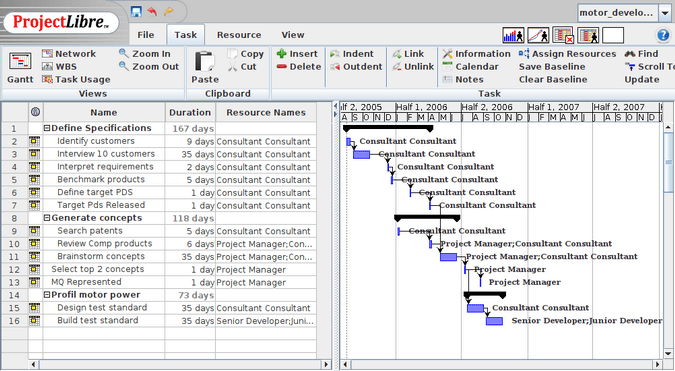Click the Outdent button
The image size is (675, 371).
click(x=356, y=67)
